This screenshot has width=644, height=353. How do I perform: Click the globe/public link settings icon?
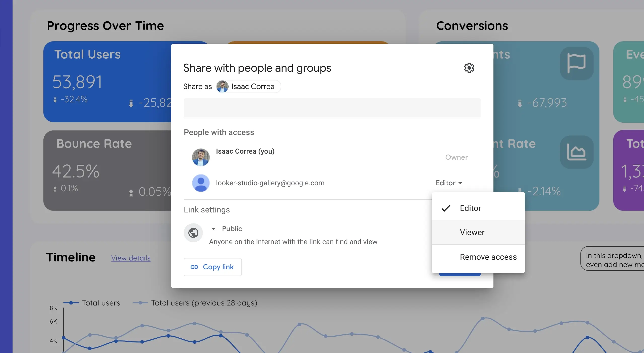(x=193, y=233)
